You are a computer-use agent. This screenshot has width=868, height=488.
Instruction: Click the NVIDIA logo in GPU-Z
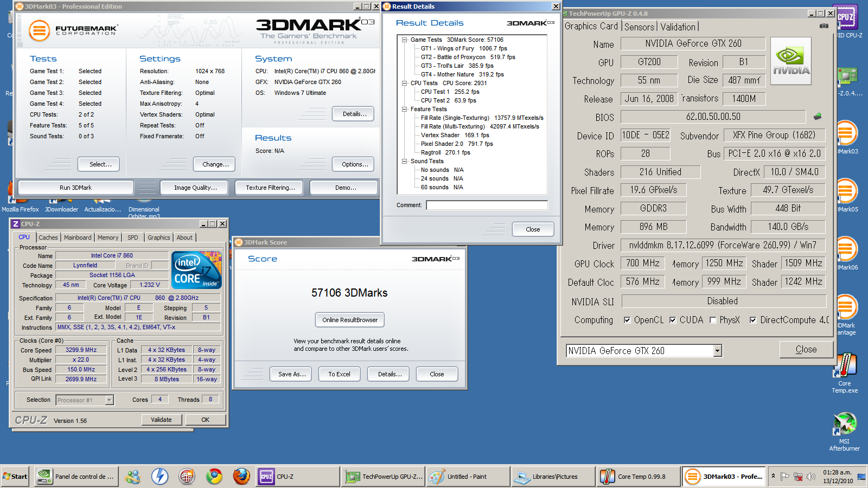(791, 61)
